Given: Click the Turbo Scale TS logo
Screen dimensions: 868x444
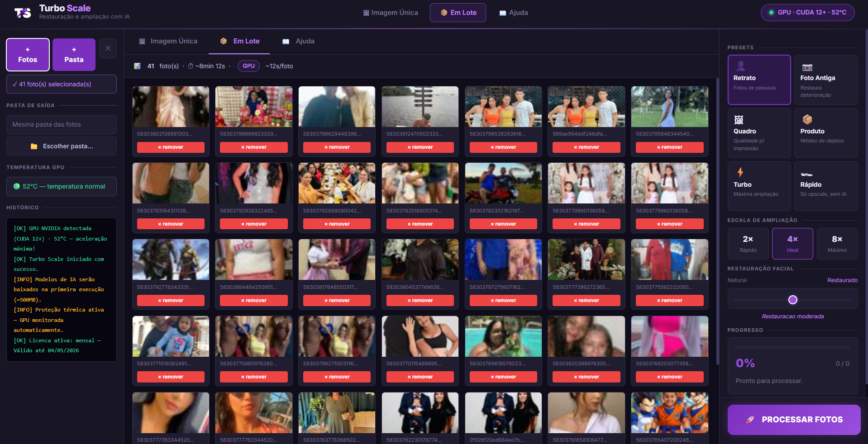Looking at the screenshot, I should click(23, 13).
